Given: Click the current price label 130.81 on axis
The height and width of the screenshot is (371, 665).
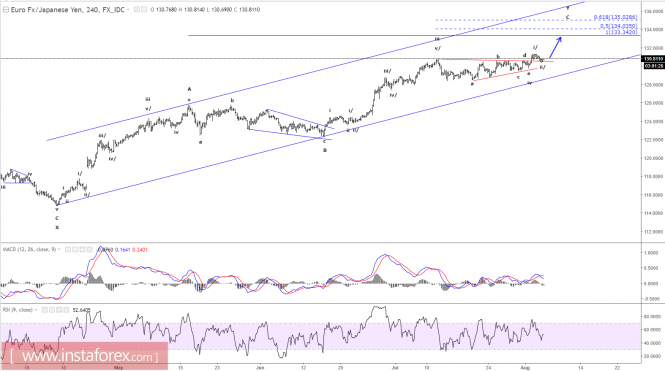Looking at the screenshot, I should (x=654, y=59).
